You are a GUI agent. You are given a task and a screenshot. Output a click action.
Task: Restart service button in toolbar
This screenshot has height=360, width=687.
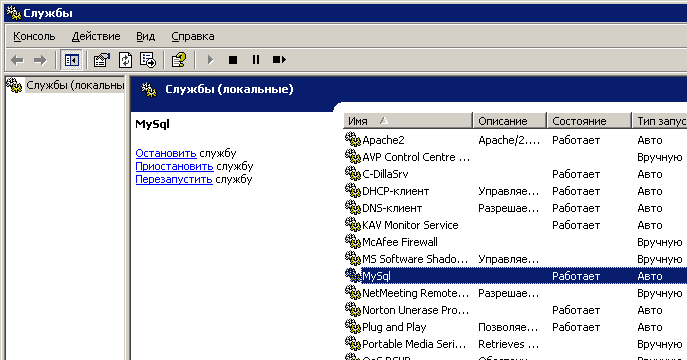pos(279,60)
